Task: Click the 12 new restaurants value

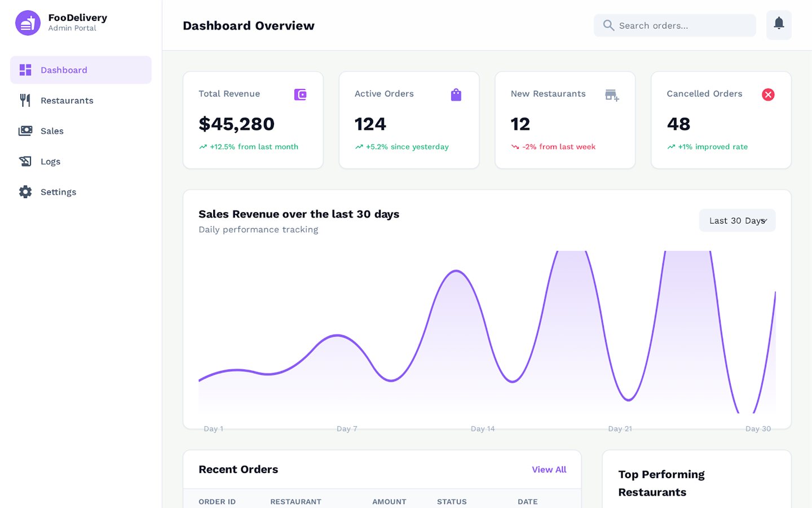Action: (x=520, y=124)
